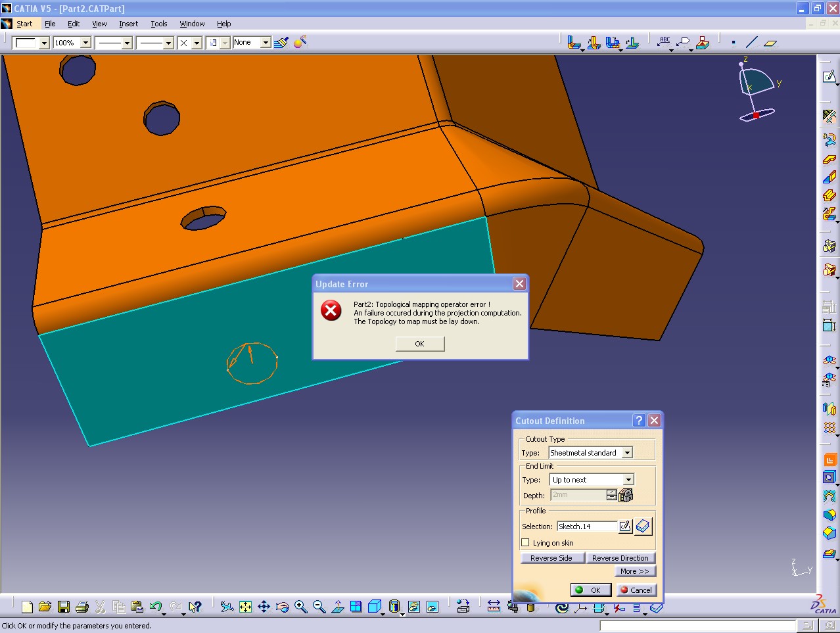Viewport: 840px width, 633px height.
Task: Click Cancel in the Cutout Definition dialog
Action: (636, 590)
